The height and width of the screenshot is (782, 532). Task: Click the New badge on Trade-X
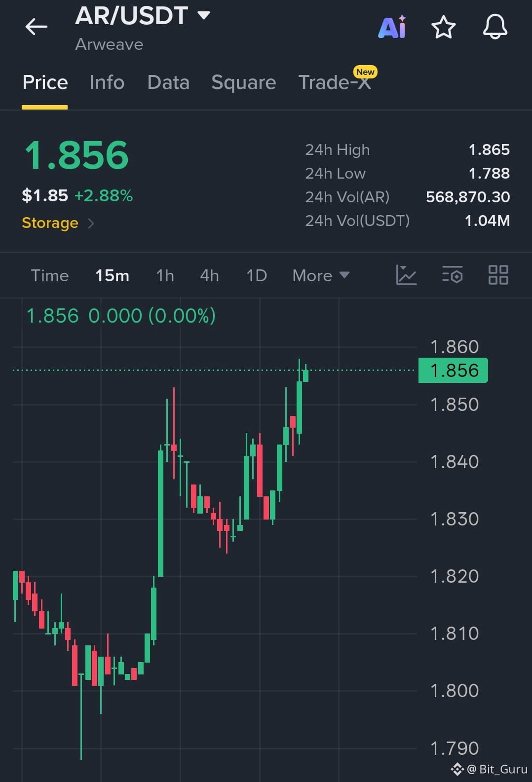coord(365,72)
